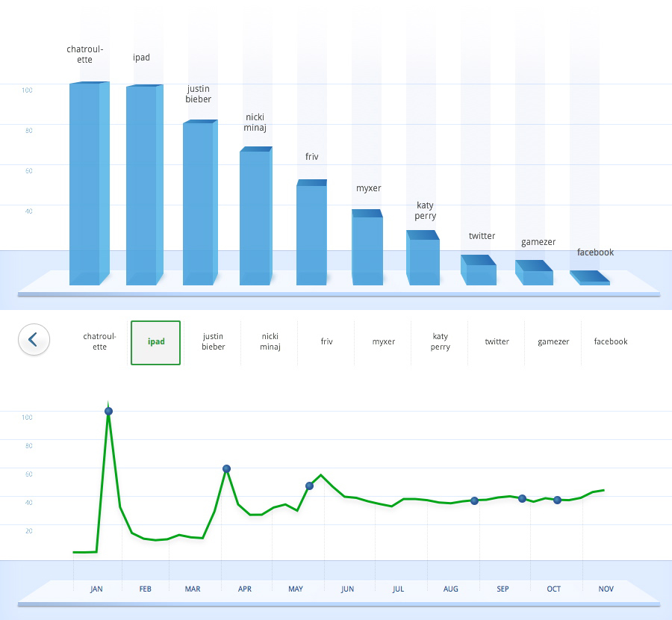
Task: Click the AUG month label
Action: (451, 589)
